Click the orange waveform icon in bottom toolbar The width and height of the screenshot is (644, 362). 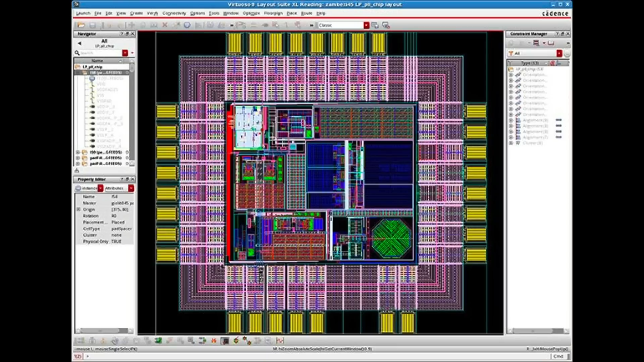point(280,341)
